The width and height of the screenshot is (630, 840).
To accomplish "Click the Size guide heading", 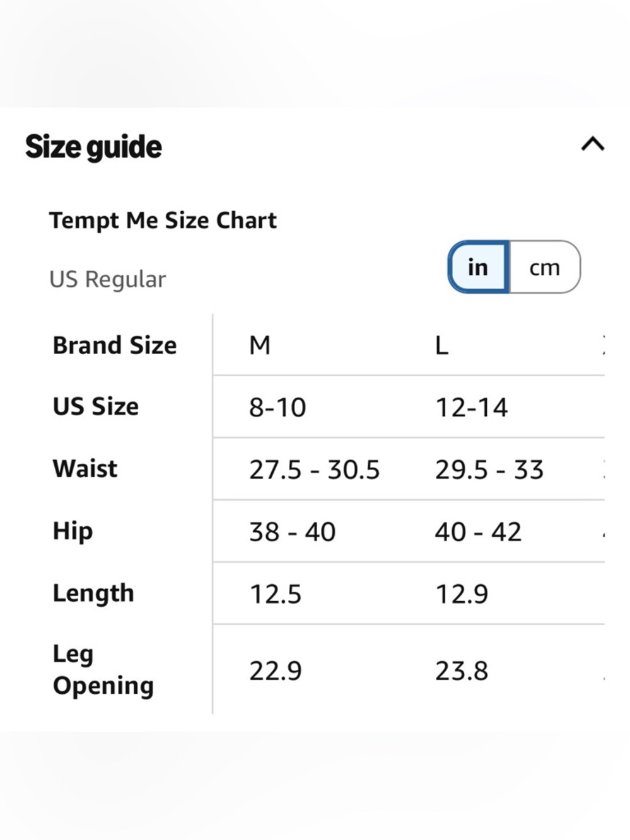I will tap(93, 147).
